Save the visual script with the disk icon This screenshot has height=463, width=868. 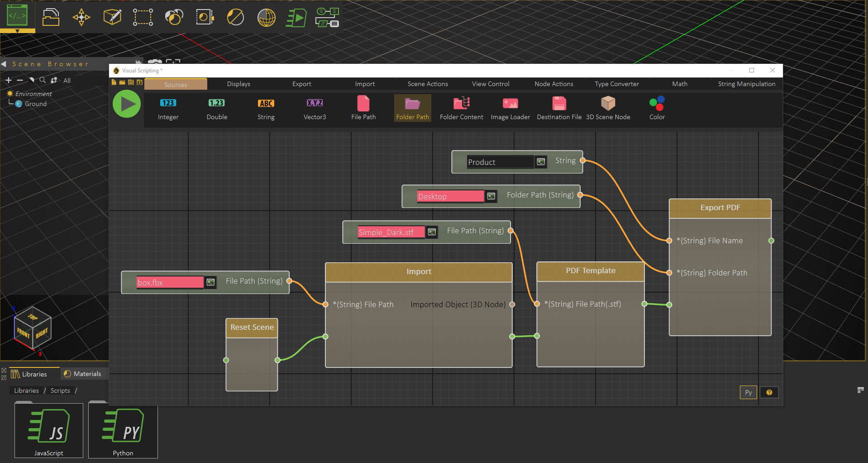coord(131,82)
